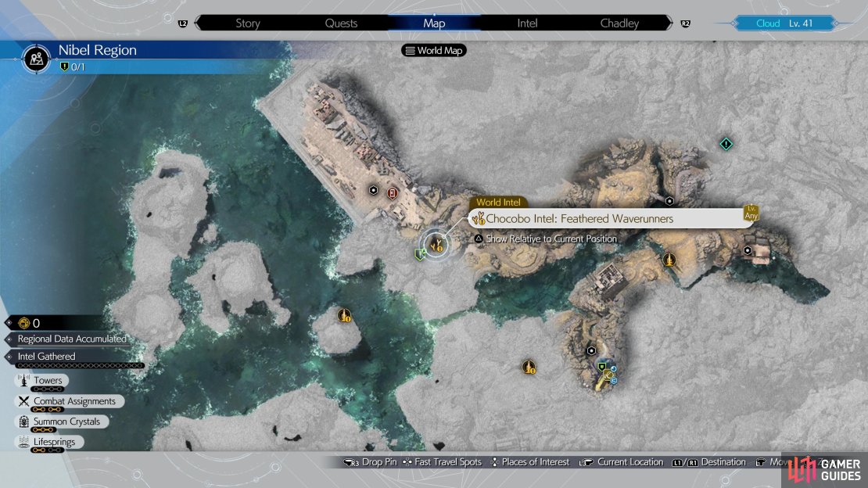This screenshot has width=868, height=488.
Task: Click Current Location hint
Action: pyautogui.click(x=621, y=462)
